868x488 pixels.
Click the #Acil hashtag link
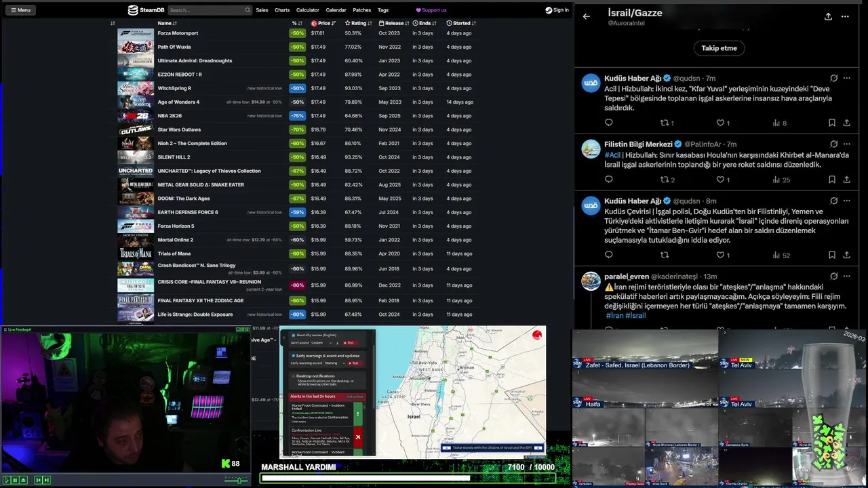[612, 155]
